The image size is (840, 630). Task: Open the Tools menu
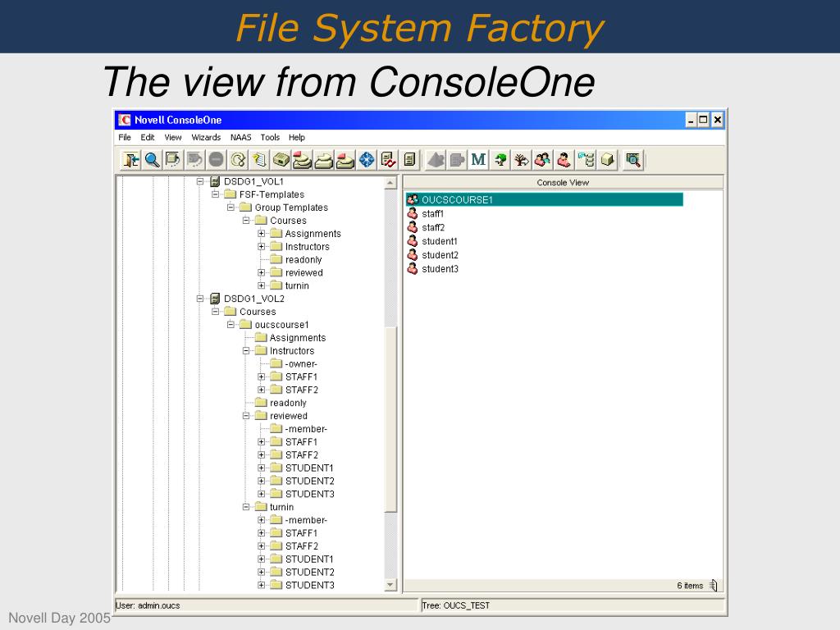point(270,137)
